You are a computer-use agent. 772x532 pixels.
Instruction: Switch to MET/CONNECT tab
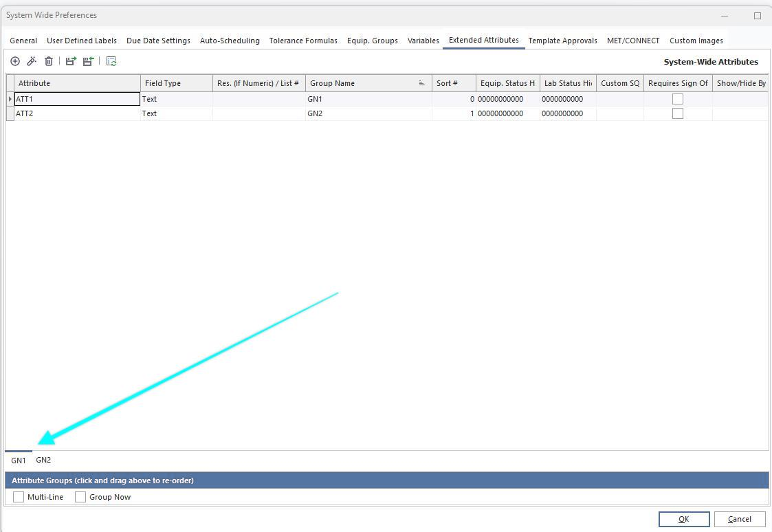[x=633, y=41]
